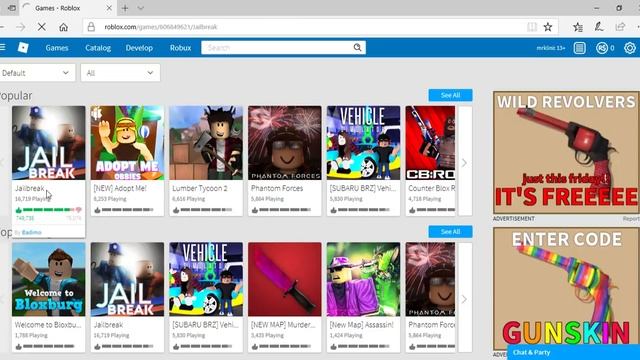Open the Jailbreak thumbnail in Popular

tap(49, 143)
